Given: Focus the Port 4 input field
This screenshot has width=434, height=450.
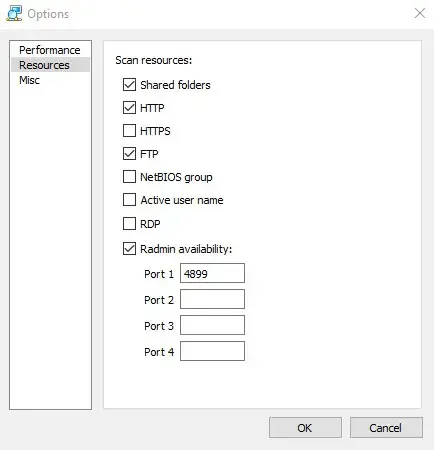Looking at the screenshot, I should 212,351.
